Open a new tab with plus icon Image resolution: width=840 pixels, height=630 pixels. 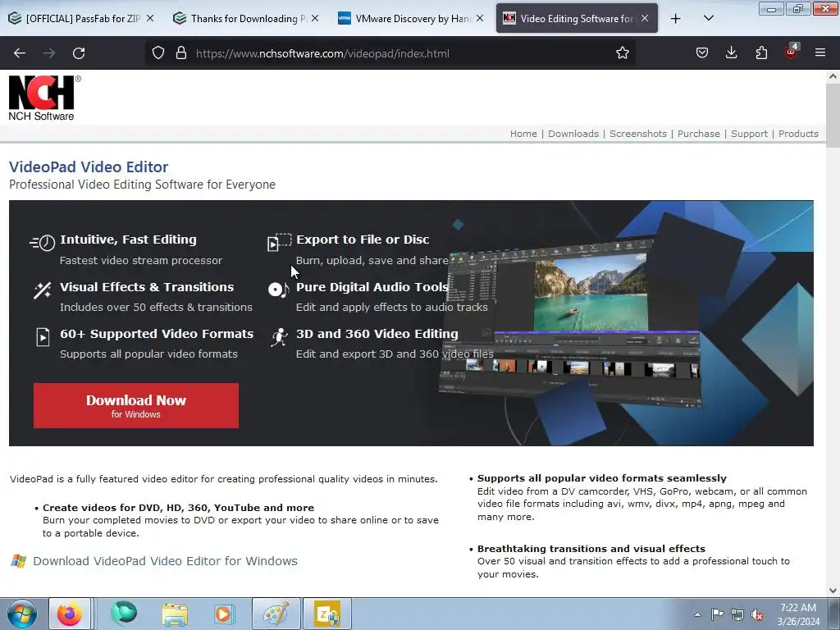tap(676, 19)
